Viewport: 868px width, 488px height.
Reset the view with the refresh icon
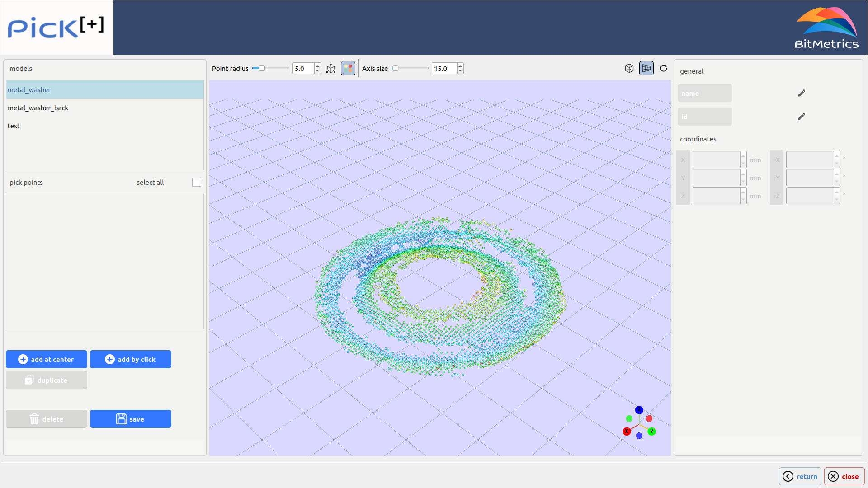[664, 68]
